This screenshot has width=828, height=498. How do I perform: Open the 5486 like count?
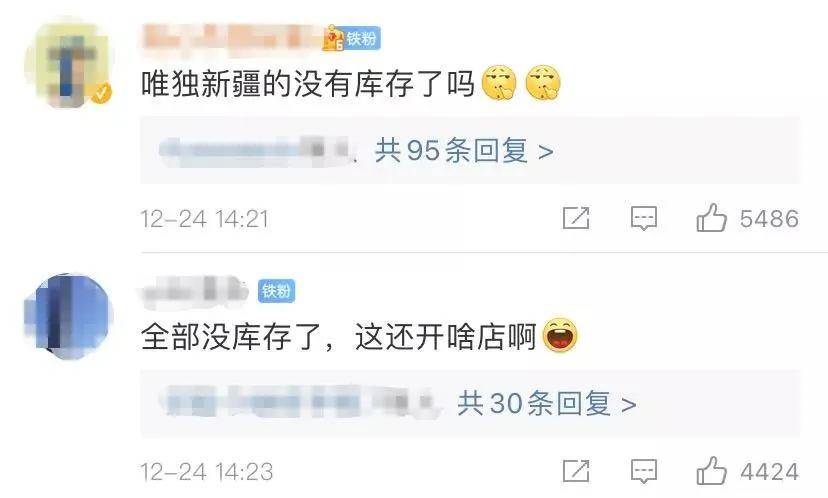coord(769,219)
